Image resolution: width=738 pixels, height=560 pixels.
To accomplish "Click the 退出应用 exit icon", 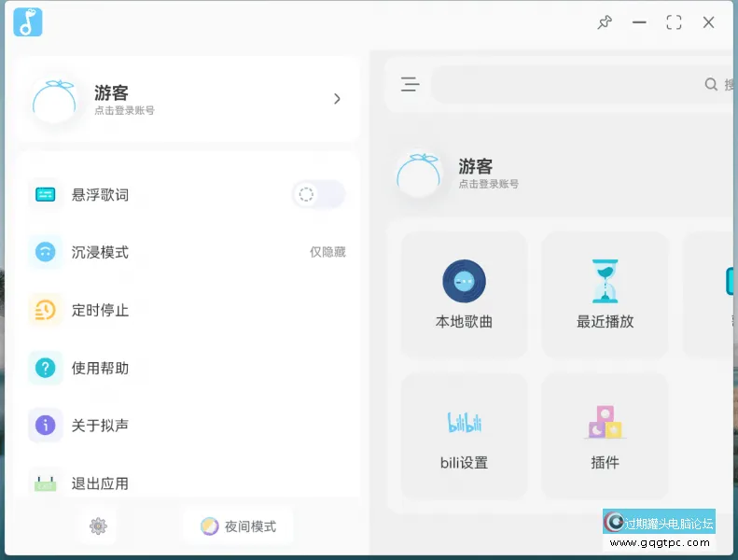I will click(x=45, y=483).
